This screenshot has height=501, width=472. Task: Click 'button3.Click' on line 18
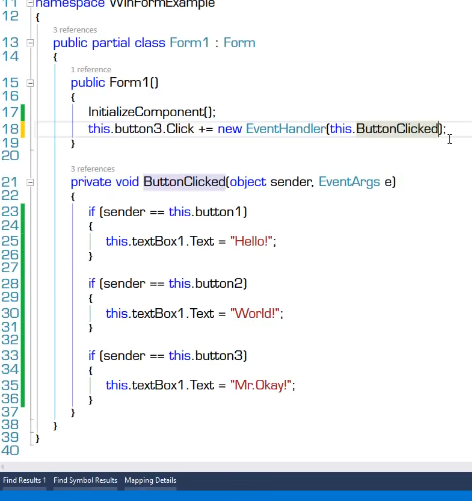point(154,129)
